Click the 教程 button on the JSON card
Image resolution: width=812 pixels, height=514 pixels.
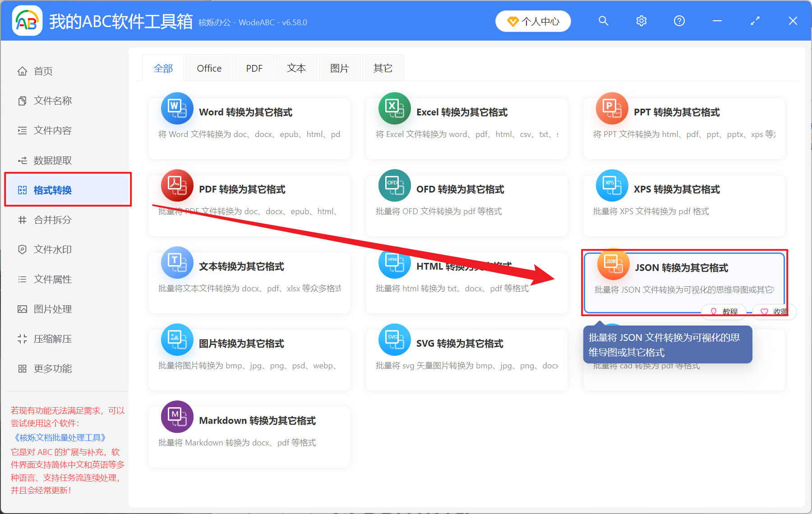coord(724,312)
